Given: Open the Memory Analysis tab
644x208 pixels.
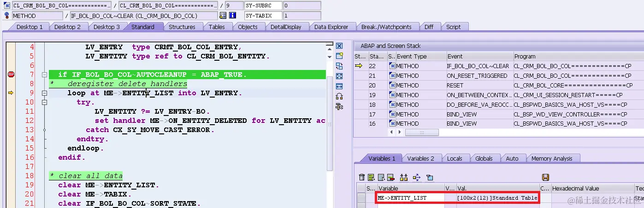Looking at the screenshot, I should click(x=552, y=158).
